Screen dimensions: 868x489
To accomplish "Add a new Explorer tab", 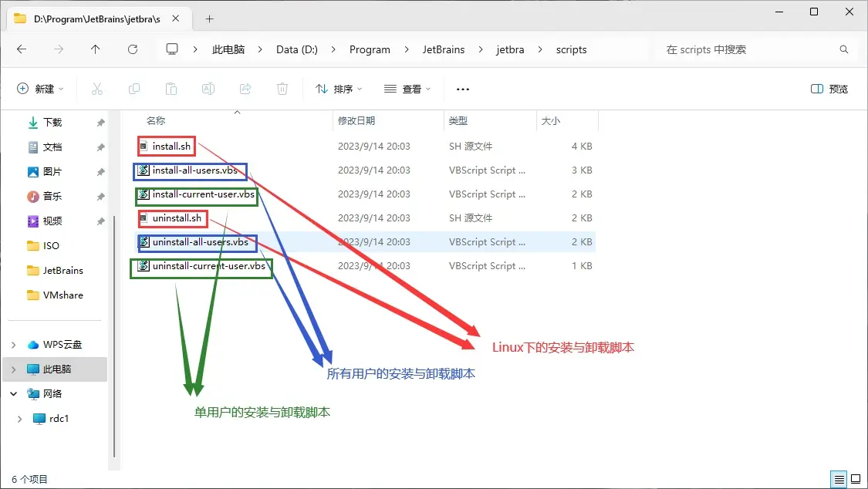I will [x=209, y=19].
